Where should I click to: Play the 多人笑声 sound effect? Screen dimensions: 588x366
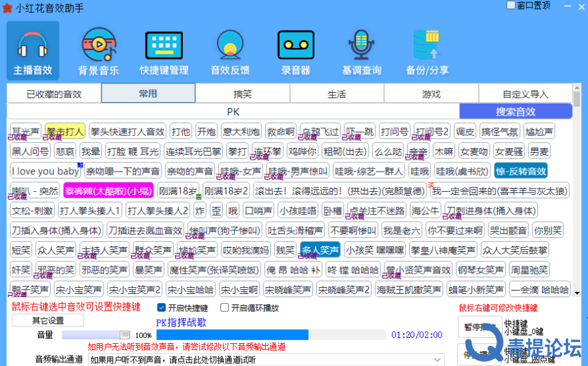(320, 250)
